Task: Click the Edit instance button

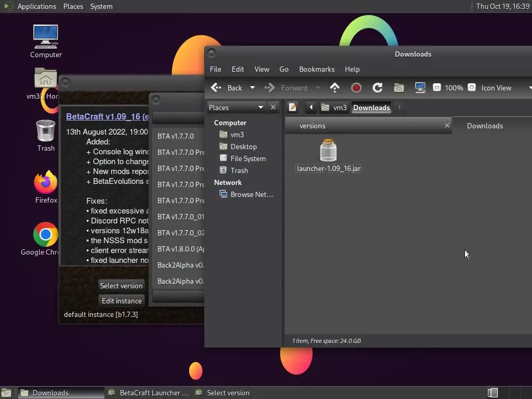Action: click(x=122, y=301)
